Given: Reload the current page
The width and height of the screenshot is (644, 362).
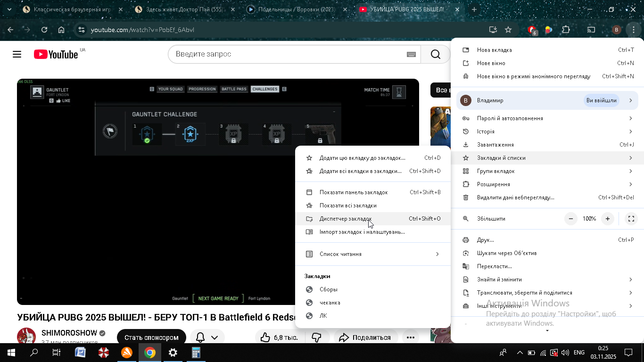Looking at the screenshot, I should [x=44, y=30].
